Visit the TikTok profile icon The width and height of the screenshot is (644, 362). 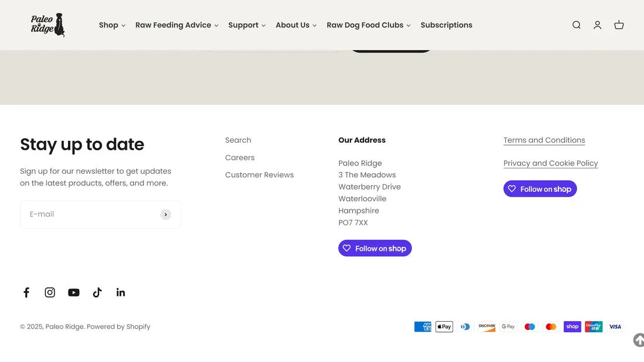[97, 292]
